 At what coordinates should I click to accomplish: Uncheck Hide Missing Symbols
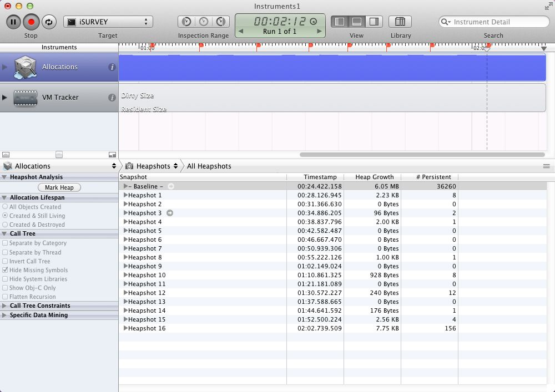click(x=5, y=270)
